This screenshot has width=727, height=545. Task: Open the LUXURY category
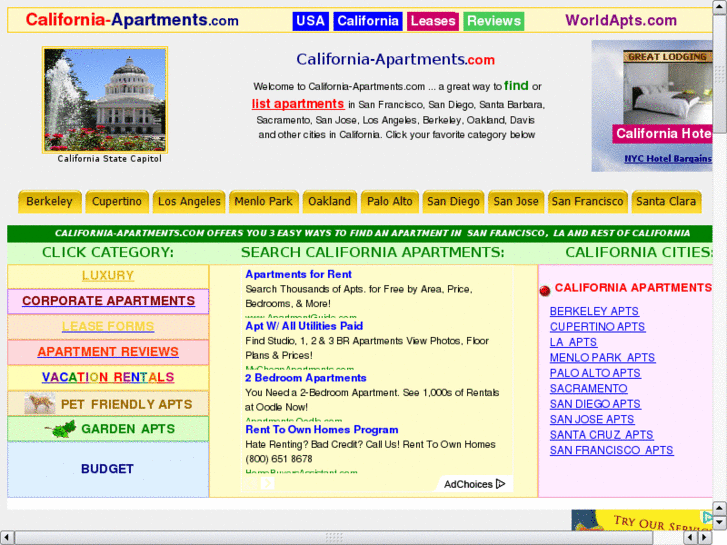pos(108,276)
